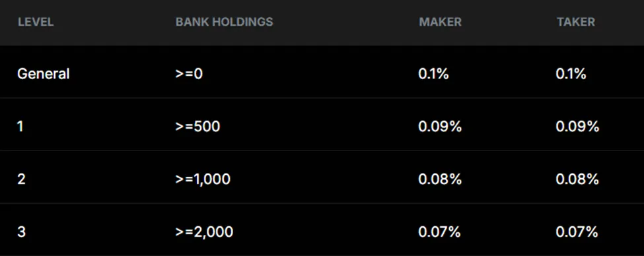This screenshot has height=256, width=644.
Task: Click the >=0 bank holdings cell
Action: (x=189, y=75)
